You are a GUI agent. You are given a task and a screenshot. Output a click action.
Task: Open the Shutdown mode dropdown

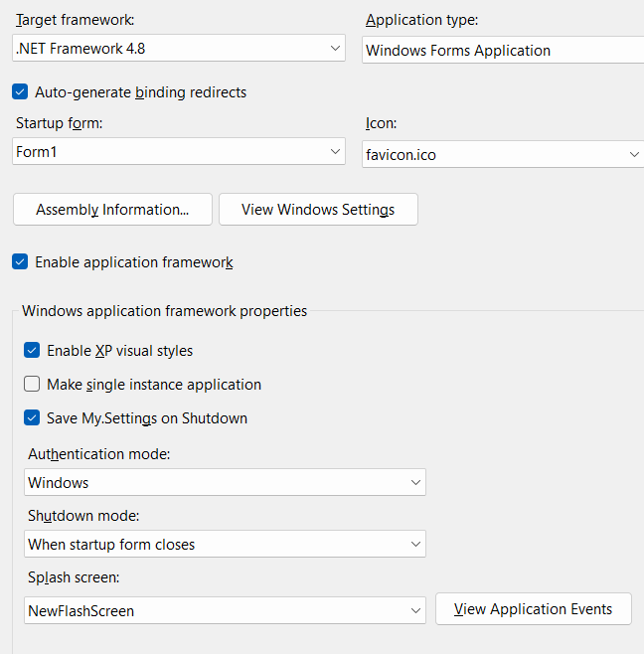tap(225, 545)
